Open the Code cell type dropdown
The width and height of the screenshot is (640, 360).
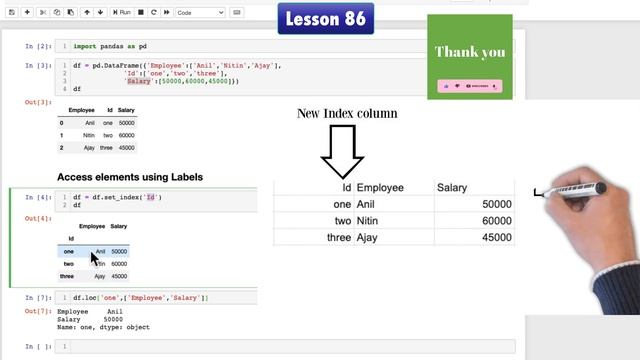[x=200, y=13]
